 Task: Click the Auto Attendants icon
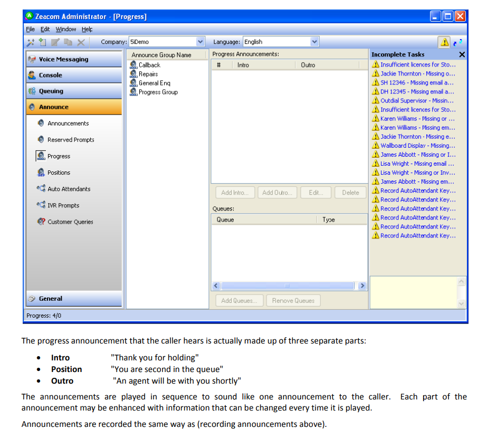[x=41, y=189]
